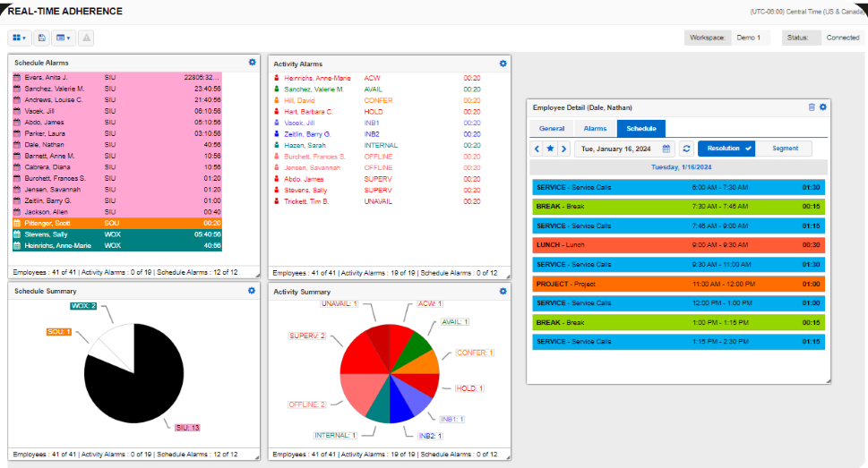This screenshot has height=468, width=868.
Task: Open Schedule Summary panel settings gear
Action: (x=253, y=291)
